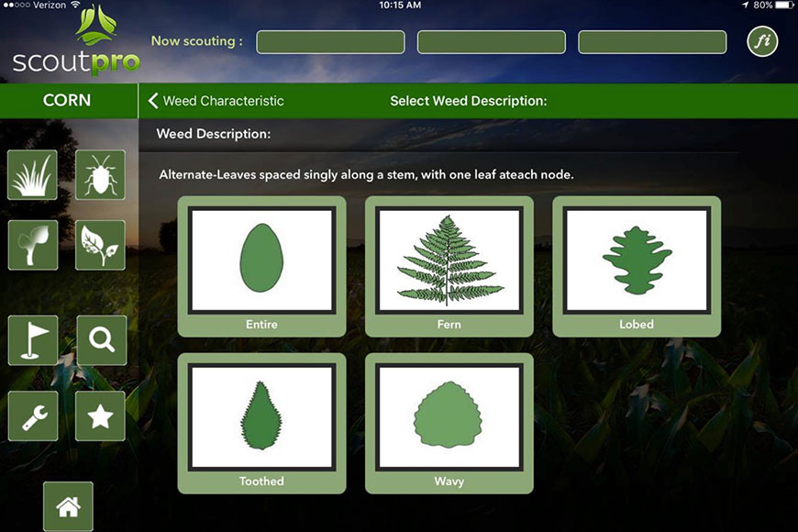Tap the field flag marker icon
This screenshot has width=798, height=532.
point(33,340)
